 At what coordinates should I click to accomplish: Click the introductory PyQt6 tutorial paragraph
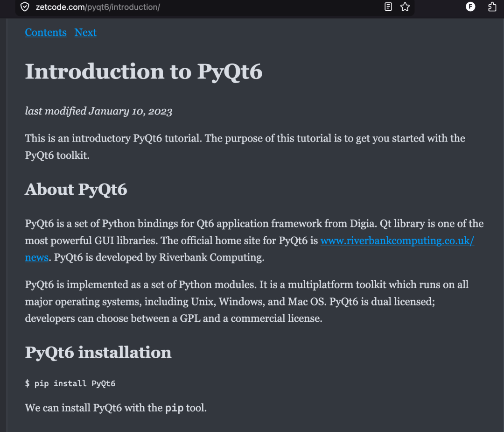click(x=245, y=147)
